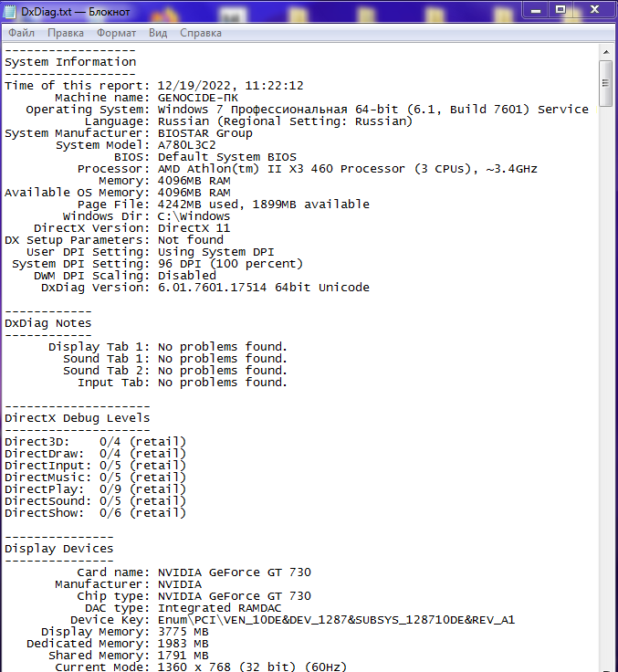Click the 'Page File' line
The width and height of the screenshot is (618, 672).
pyautogui.click(x=224, y=205)
